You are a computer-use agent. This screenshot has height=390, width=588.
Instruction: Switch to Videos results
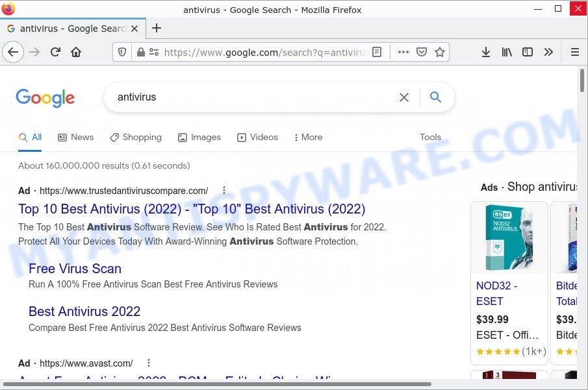258,137
